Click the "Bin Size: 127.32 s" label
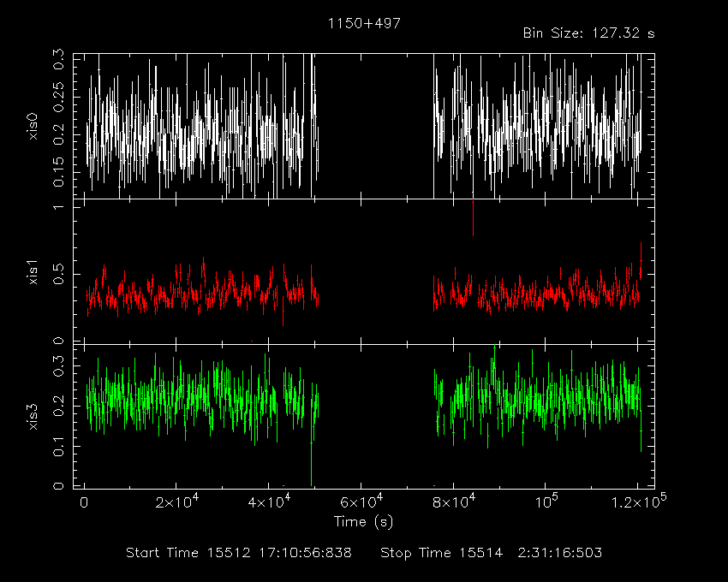728x582 pixels. click(x=588, y=33)
